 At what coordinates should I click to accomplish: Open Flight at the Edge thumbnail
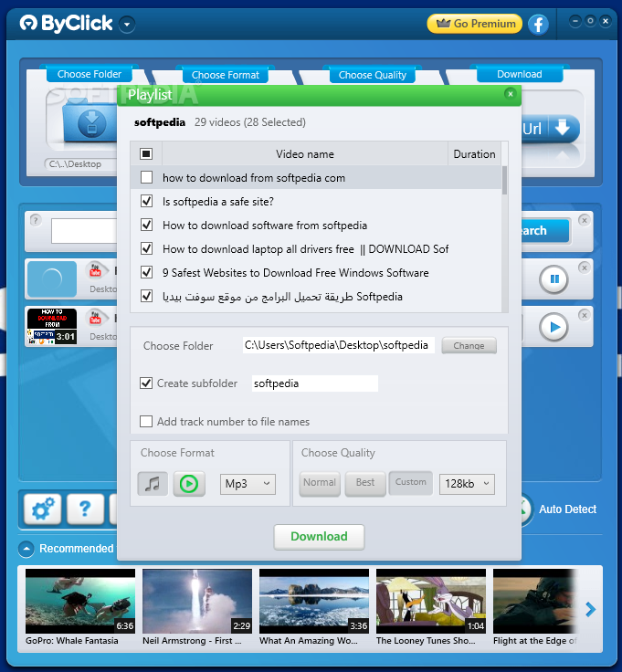click(534, 601)
